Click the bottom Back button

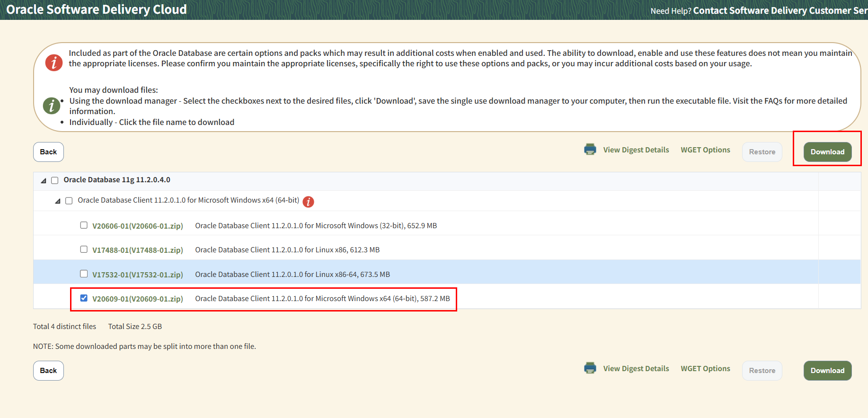[48, 371]
